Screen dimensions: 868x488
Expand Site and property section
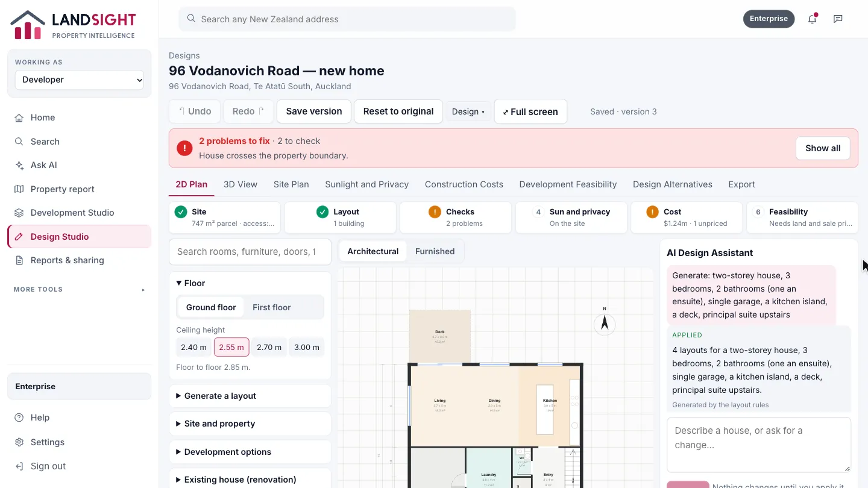point(250,424)
